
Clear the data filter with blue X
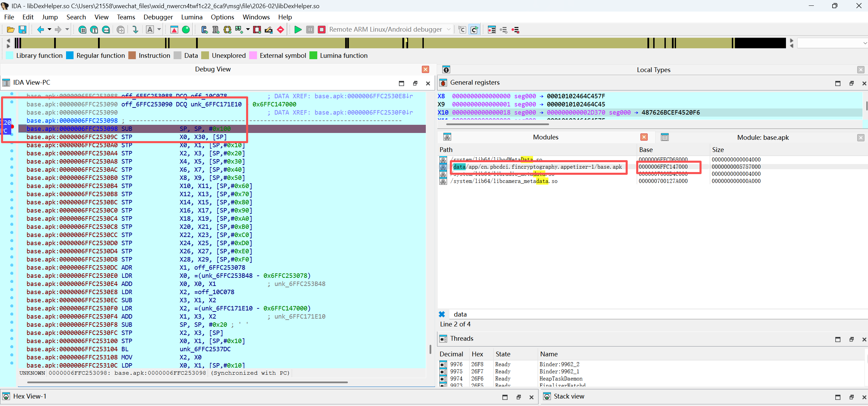[442, 315]
